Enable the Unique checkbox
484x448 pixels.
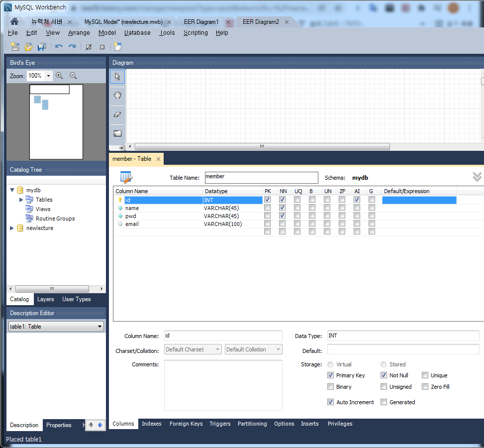coord(425,375)
